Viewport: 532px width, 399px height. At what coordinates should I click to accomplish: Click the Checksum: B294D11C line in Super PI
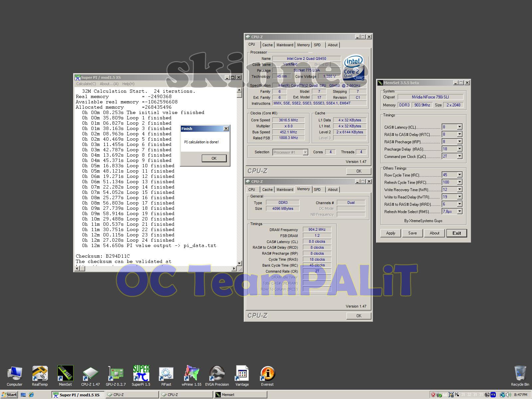(x=103, y=256)
